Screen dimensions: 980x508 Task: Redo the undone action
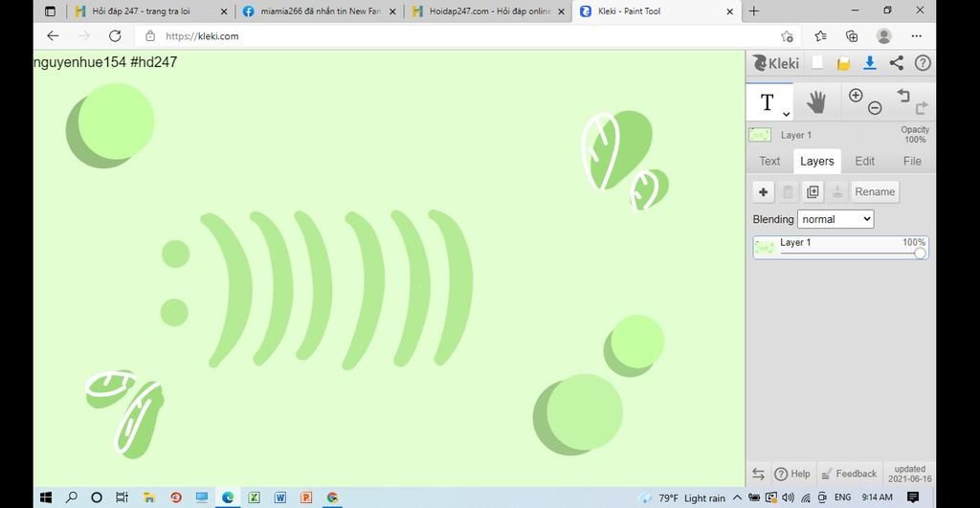click(922, 108)
